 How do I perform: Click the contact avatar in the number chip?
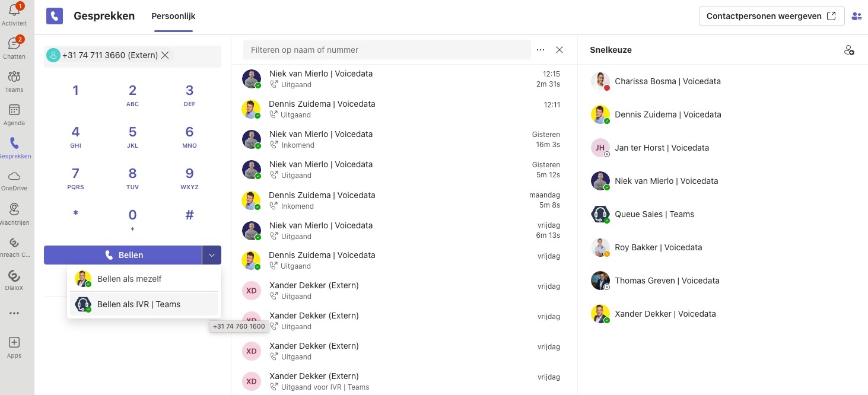tap(53, 55)
